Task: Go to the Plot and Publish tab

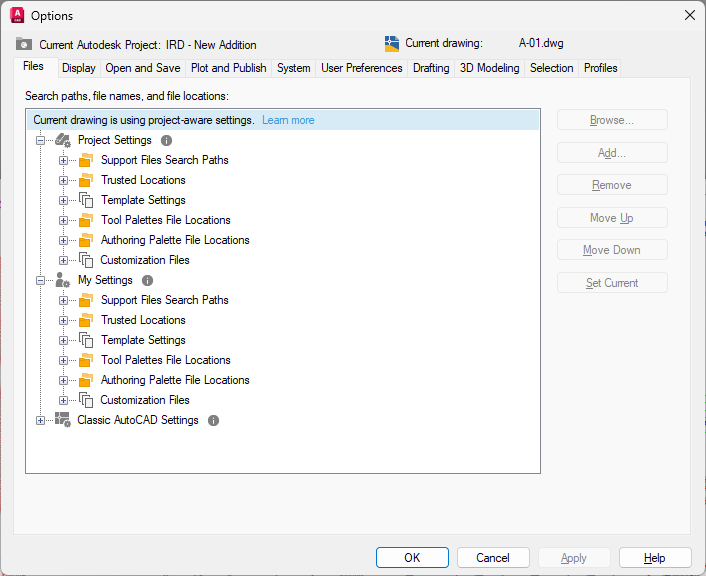Action: 229,68
